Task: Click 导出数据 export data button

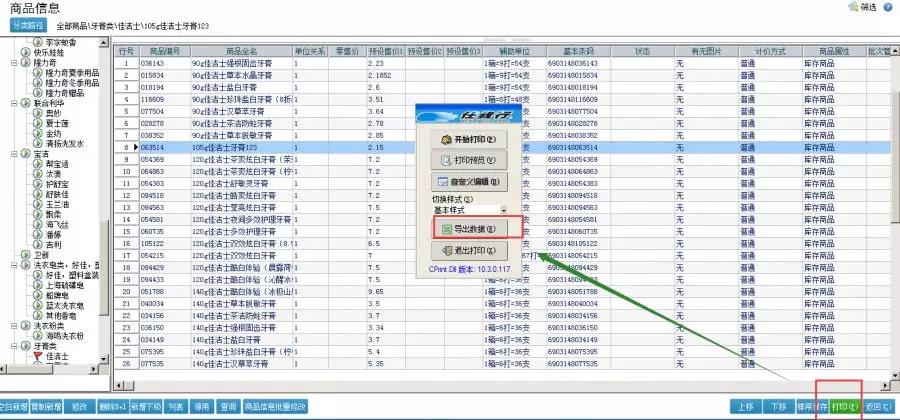Action: (468, 229)
